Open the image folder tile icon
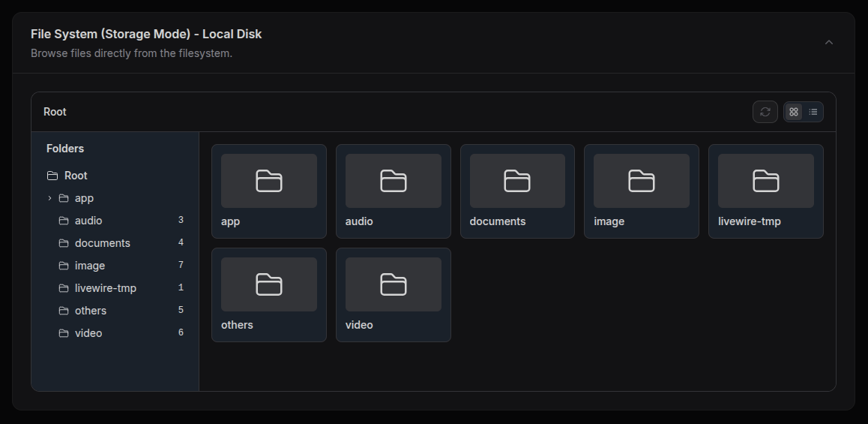The height and width of the screenshot is (424, 868). [x=641, y=181]
